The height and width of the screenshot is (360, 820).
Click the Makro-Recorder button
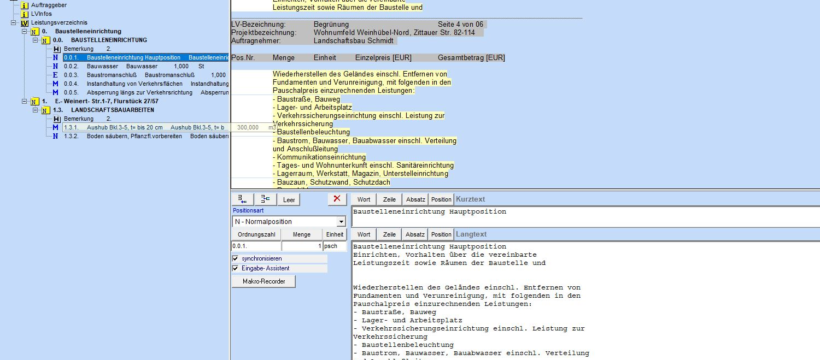(264, 282)
